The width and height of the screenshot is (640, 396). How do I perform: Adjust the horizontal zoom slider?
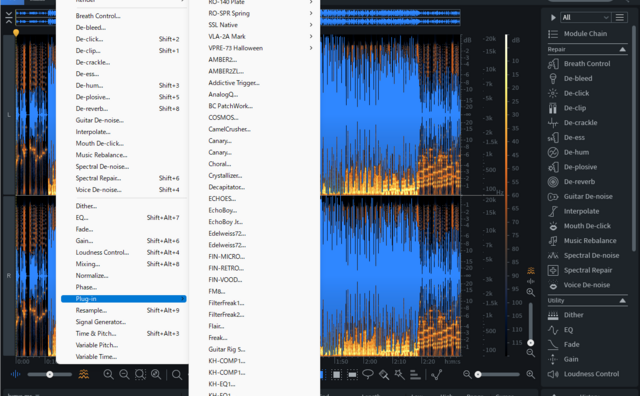point(498,374)
